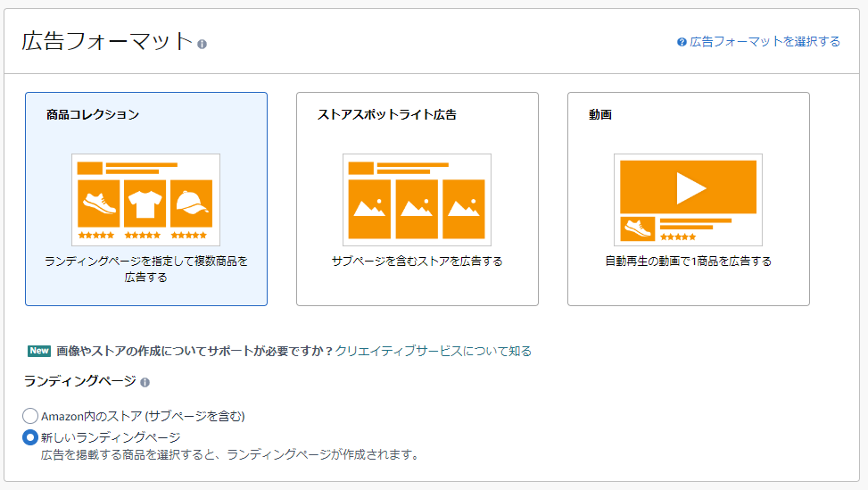Screen dimensions: 868x490
Task: Click the green New badge
Action: pyautogui.click(x=39, y=351)
